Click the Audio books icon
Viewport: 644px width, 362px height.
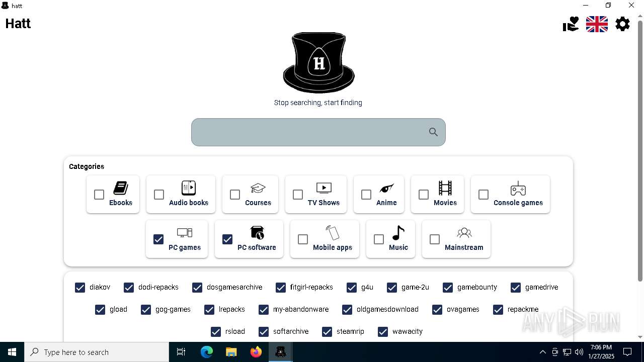point(189,188)
